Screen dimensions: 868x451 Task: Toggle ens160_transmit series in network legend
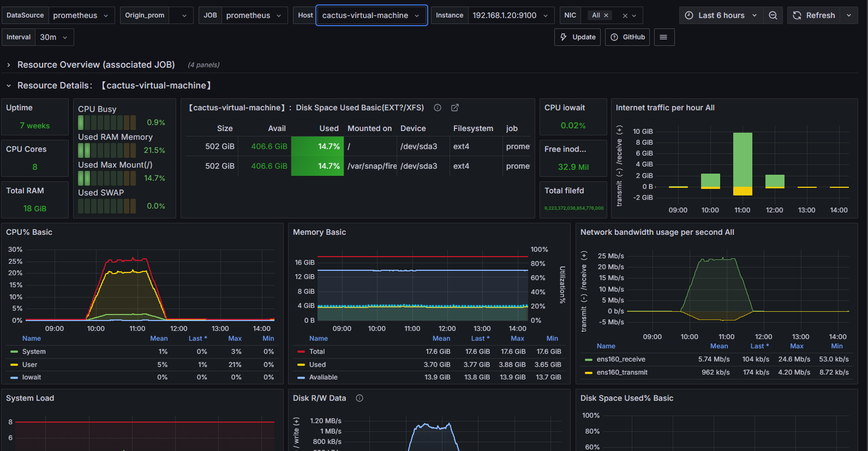click(622, 372)
